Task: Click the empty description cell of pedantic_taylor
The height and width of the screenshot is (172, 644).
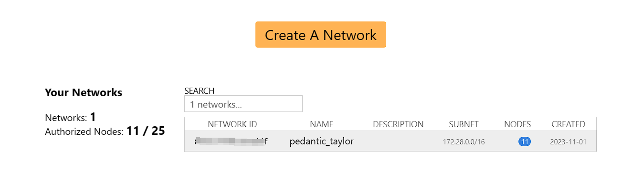Action: click(398, 142)
